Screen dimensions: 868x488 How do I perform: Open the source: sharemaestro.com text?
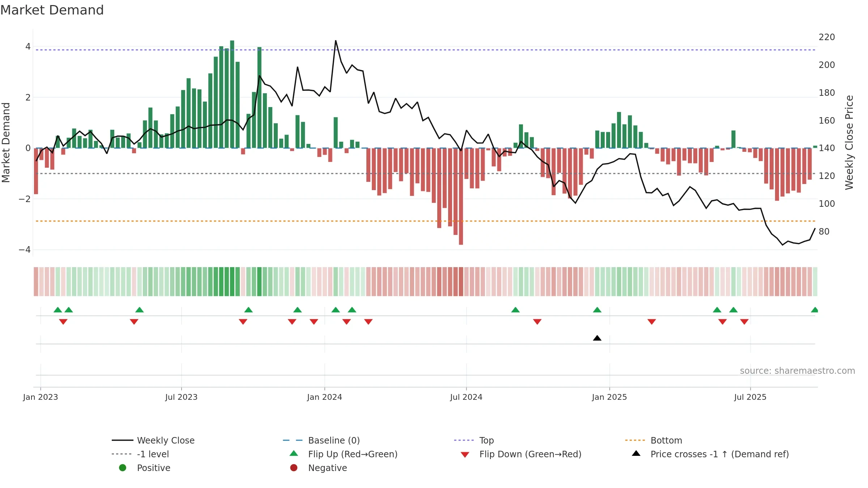[x=797, y=371]
